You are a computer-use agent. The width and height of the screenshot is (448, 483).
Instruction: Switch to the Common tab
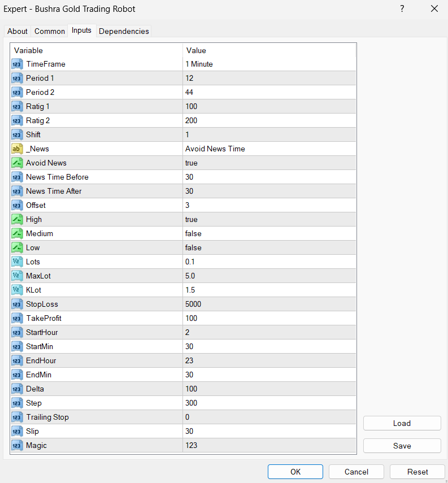click(x=50, y=32)
